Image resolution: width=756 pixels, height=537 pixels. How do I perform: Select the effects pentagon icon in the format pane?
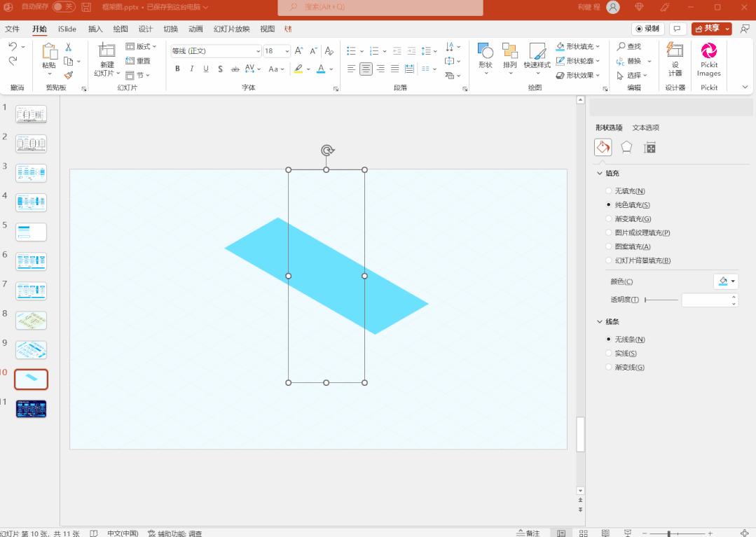(x=626, y=146)
